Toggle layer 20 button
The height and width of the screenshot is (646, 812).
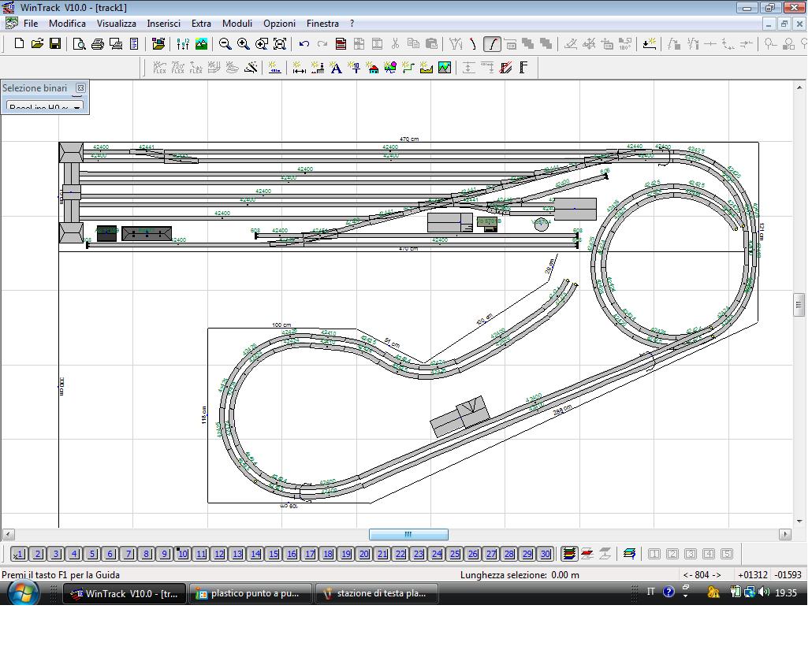click(364, 554)
